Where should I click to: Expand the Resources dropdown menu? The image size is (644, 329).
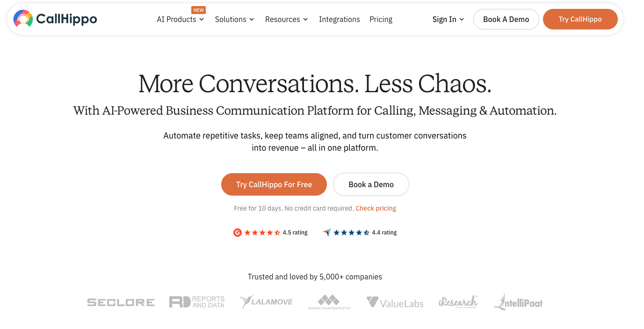pyautogui.click(x=286, y=19)
